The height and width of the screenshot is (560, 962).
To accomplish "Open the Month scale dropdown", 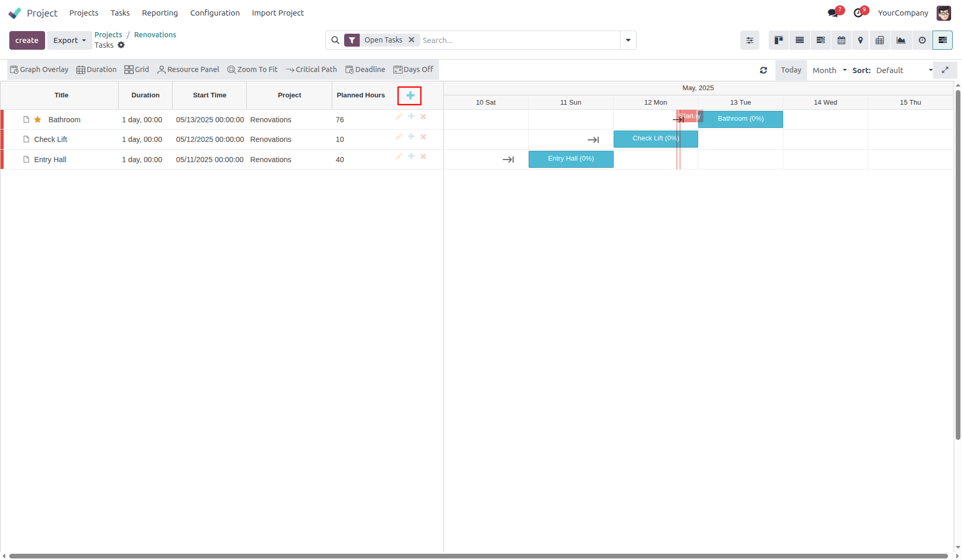I will [829, 70].
